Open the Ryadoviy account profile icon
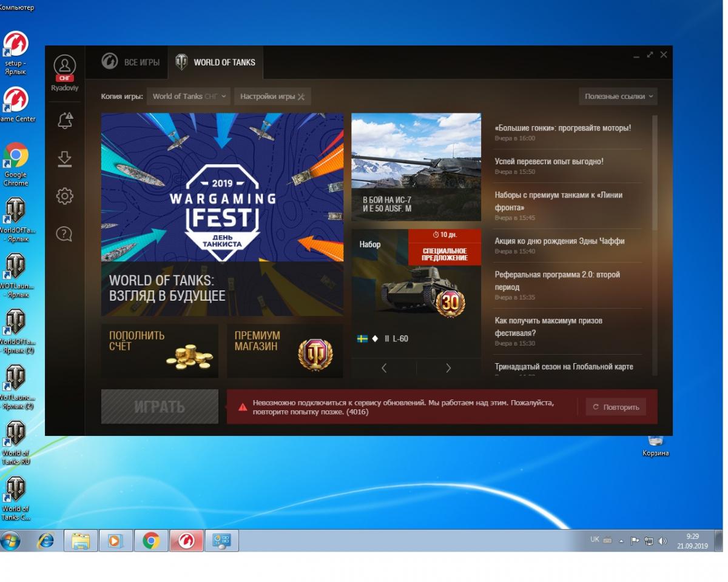 tap(64, 65)
